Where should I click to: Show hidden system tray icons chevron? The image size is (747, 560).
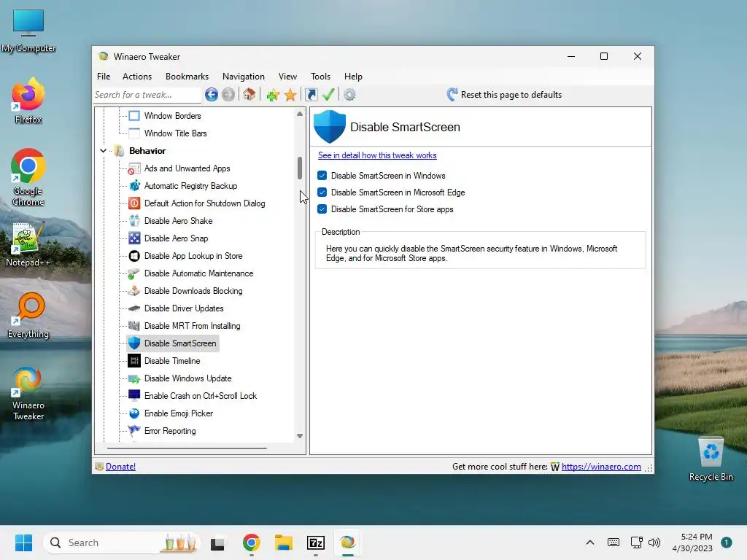pos(589,542)
